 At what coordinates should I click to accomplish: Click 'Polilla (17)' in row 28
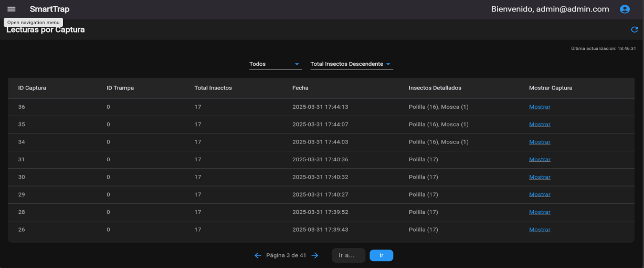pyautogui.click(x=424, y=212)
